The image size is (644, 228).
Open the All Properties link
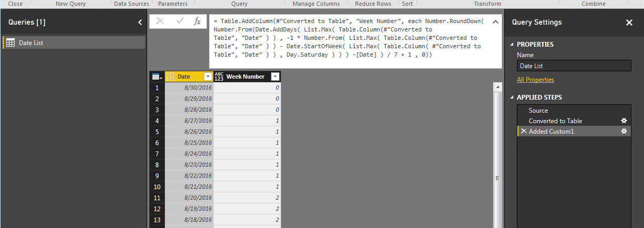[x=535, y=80]
